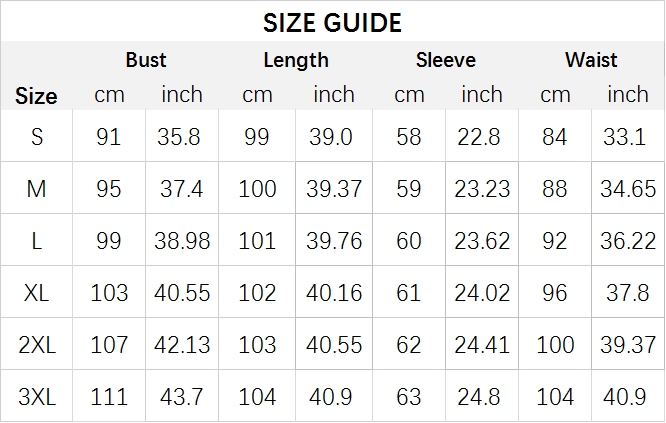Screen dimensions: 666x423
Task: Select the S size row label
Action: coord(37,137)
